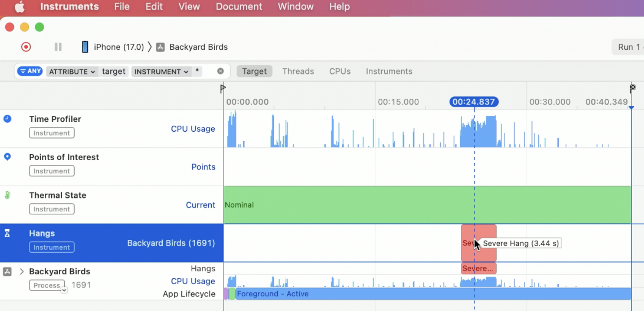
Task: Click the end flag marker on timeline
Action: tap(632, 88)
